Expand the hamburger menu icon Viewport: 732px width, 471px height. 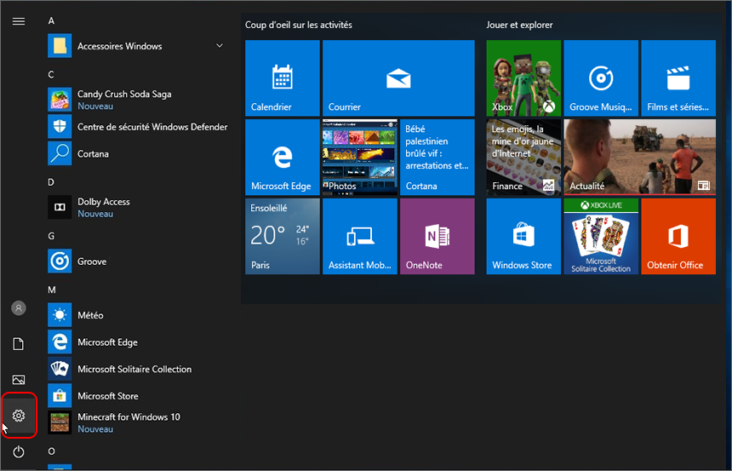19,21
